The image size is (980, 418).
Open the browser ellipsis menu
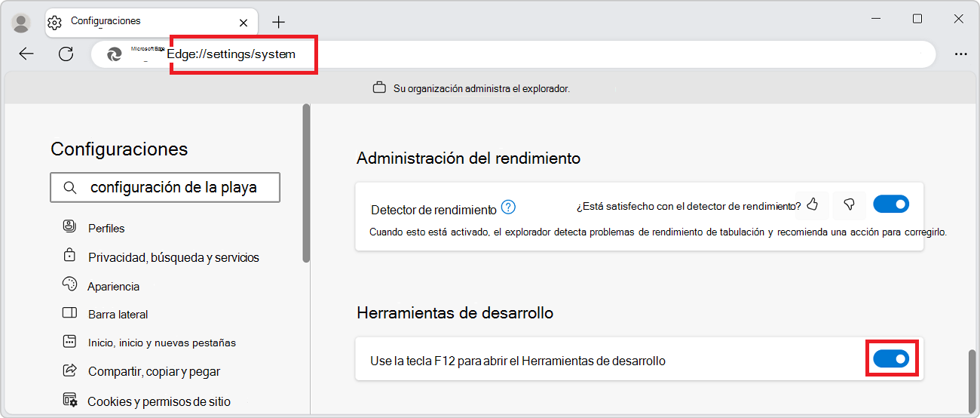[x=960, y=54]
